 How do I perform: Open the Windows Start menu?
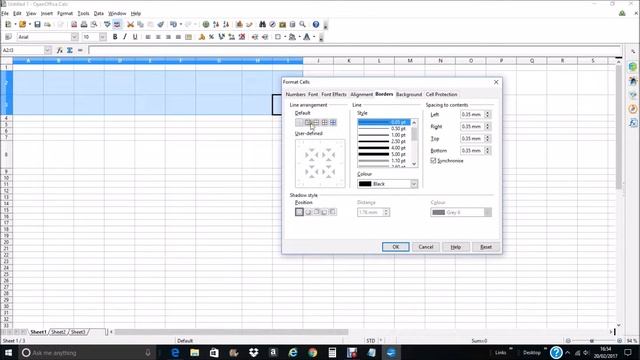(8, 352)
